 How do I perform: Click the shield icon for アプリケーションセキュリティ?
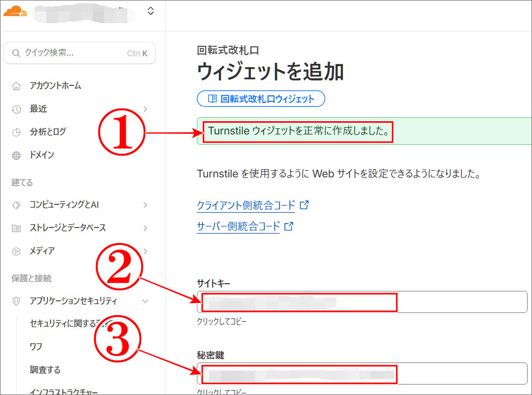[17, 301]
